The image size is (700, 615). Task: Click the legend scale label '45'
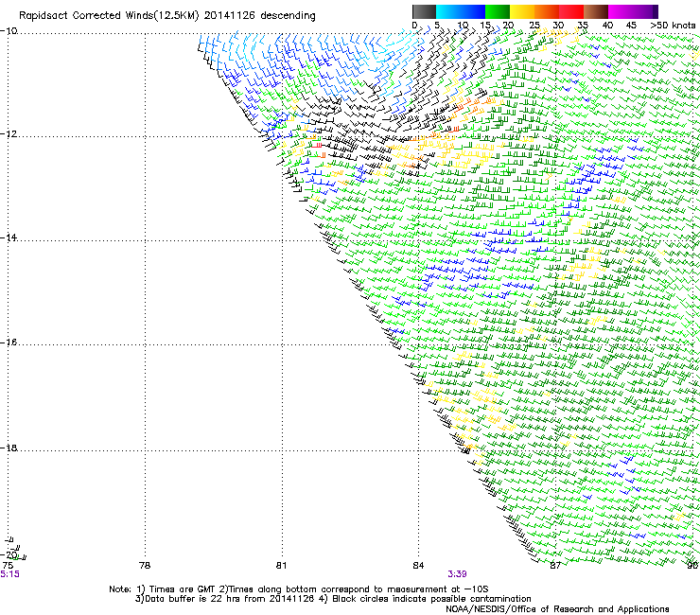point(631,26)
